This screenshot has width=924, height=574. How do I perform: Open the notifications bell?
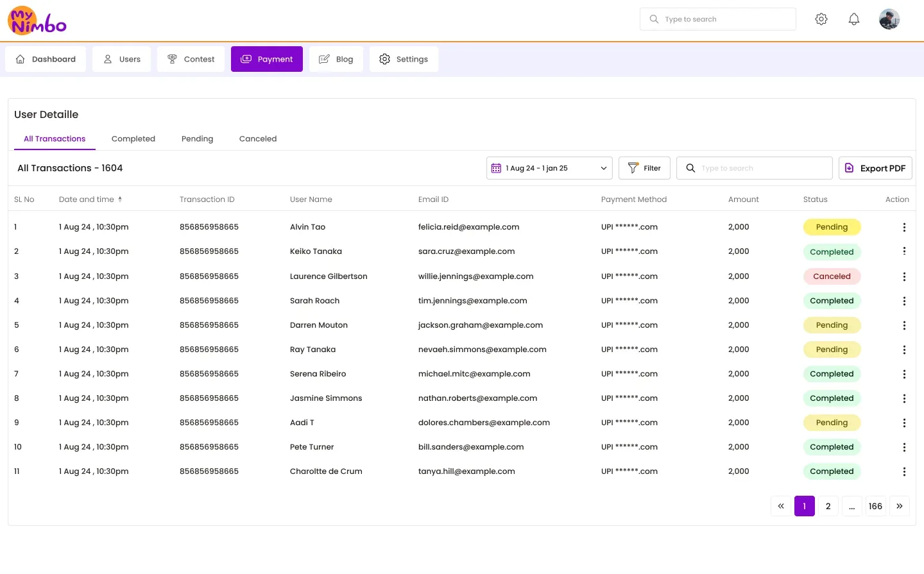[x=854, y=19]
